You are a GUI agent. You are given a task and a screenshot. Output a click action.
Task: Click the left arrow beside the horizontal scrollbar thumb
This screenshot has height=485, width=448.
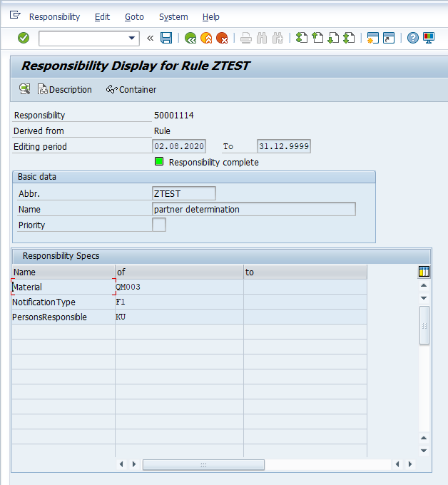coord(121,464)
